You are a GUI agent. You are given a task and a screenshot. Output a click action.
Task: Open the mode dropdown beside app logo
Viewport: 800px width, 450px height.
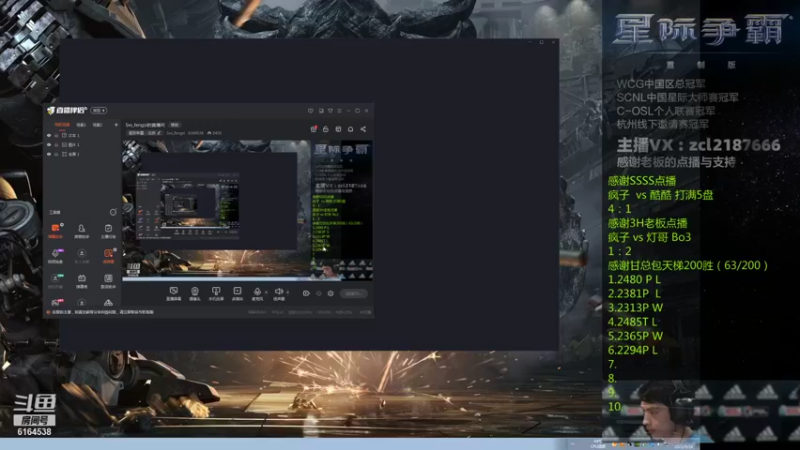click(x=98, y=111)
